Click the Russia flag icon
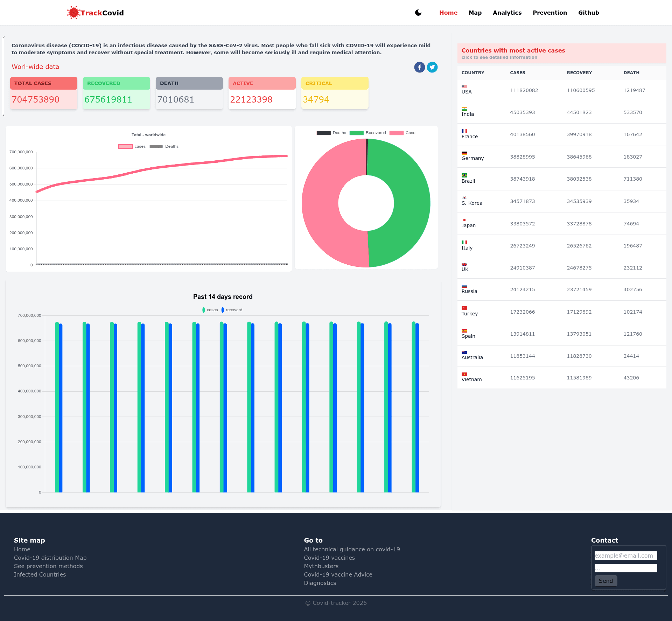Viewport: 672px width, 621px height. click(x=464, y=286)
